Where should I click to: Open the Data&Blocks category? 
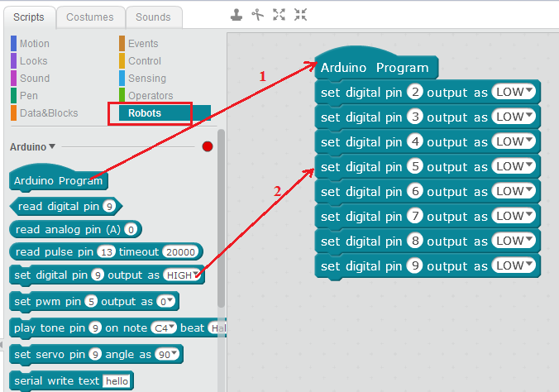click(49, 113)
